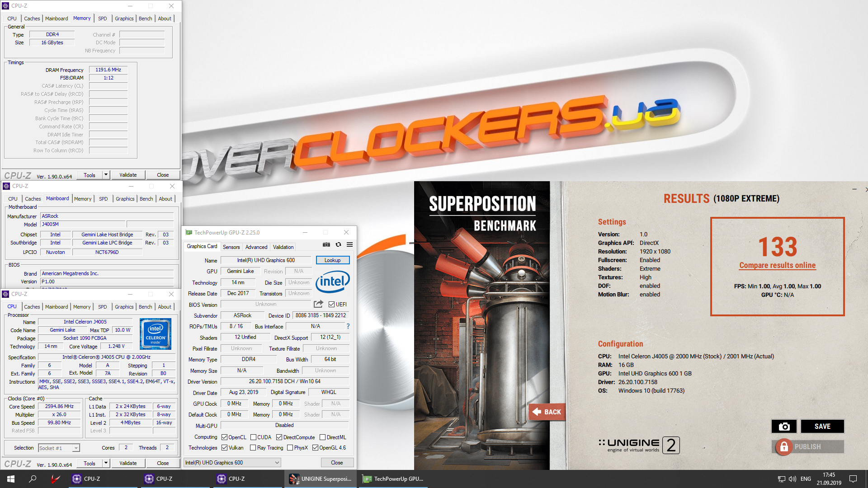
Task: Open the Socket #1 selection dropdown
Action: (59, 448)
